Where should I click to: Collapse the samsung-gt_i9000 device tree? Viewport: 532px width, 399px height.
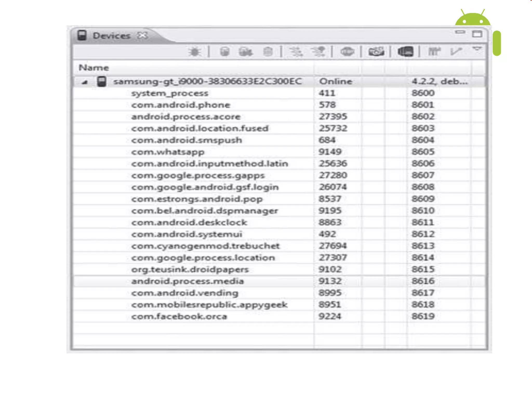click(84, 82)
